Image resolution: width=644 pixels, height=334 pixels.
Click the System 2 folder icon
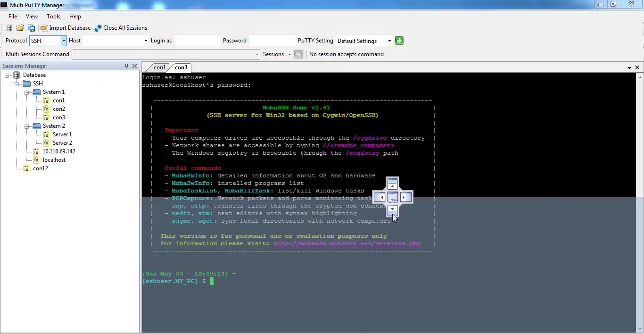click(36, 126)
